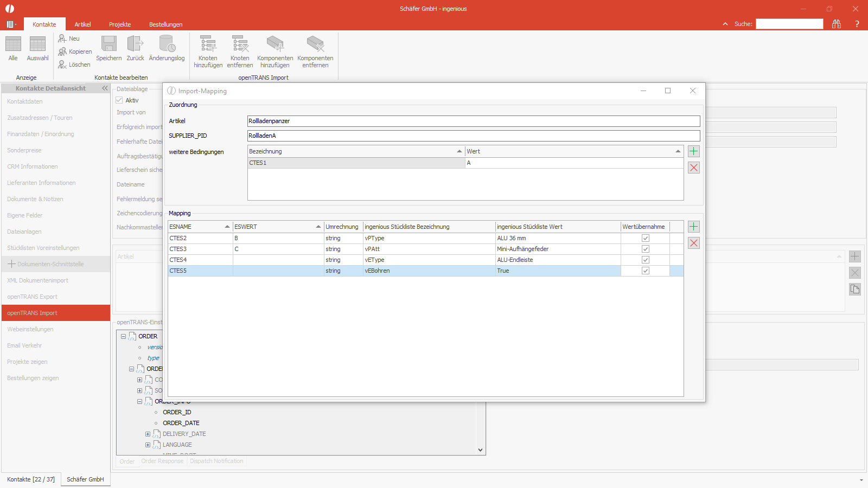This screenshot has width=868, height=488.
Task: Click Mini-Aufhängefeder value cell
Action: click(x=558, y=249)
